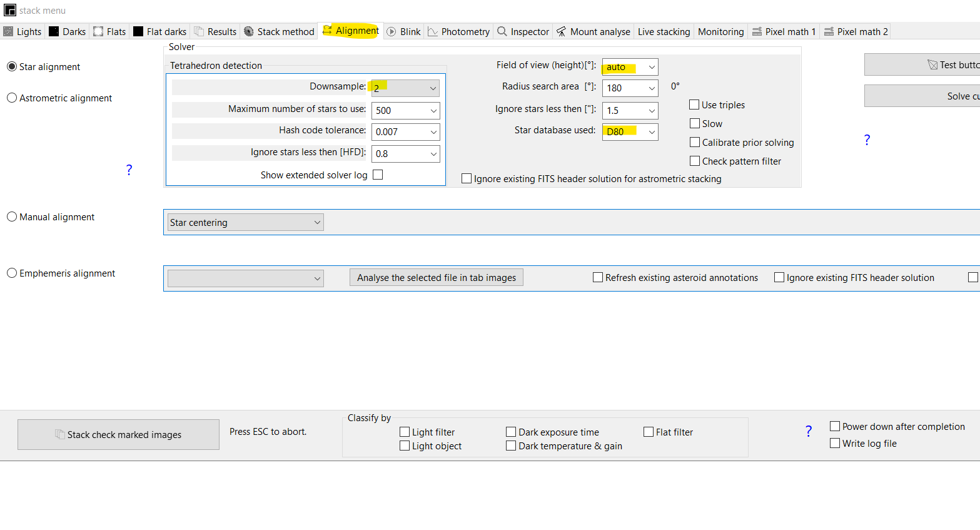Open the Lights tab
The image size is (980, 530).
23,31
